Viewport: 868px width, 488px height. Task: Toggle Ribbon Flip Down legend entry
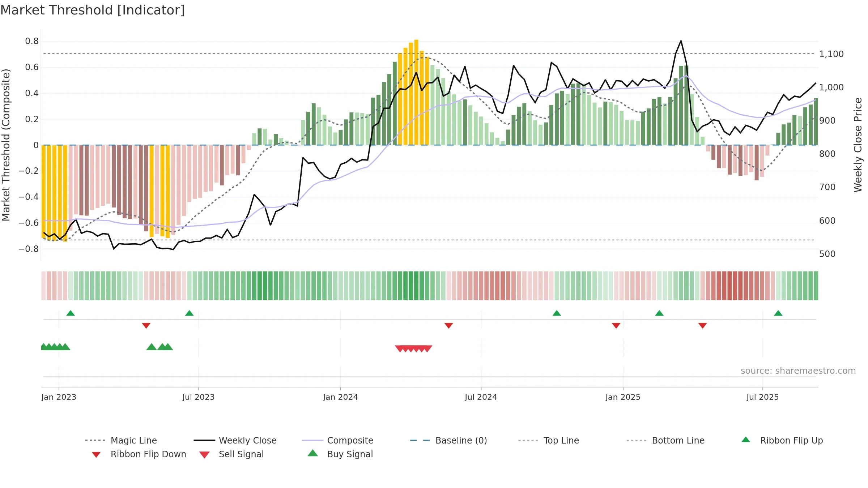click(139, 454)
